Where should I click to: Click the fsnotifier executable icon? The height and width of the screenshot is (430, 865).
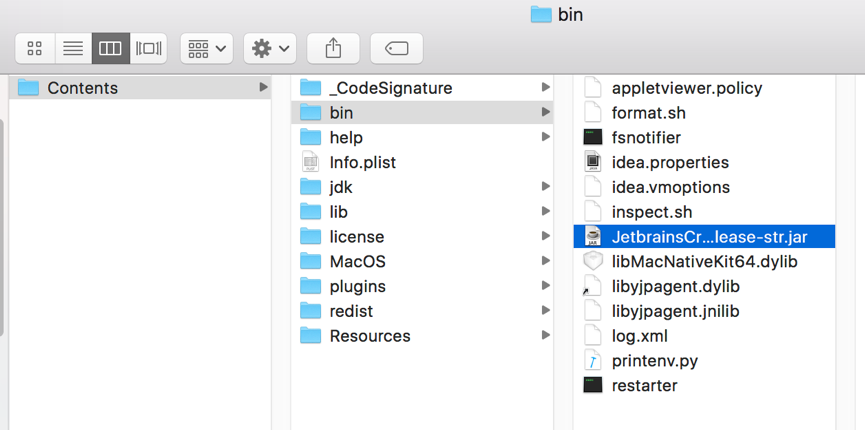coord(592,137)
